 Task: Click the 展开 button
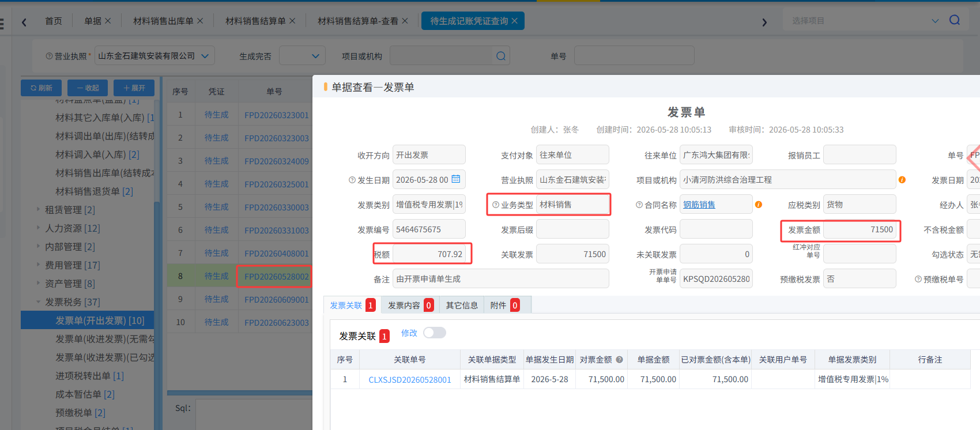134,88
